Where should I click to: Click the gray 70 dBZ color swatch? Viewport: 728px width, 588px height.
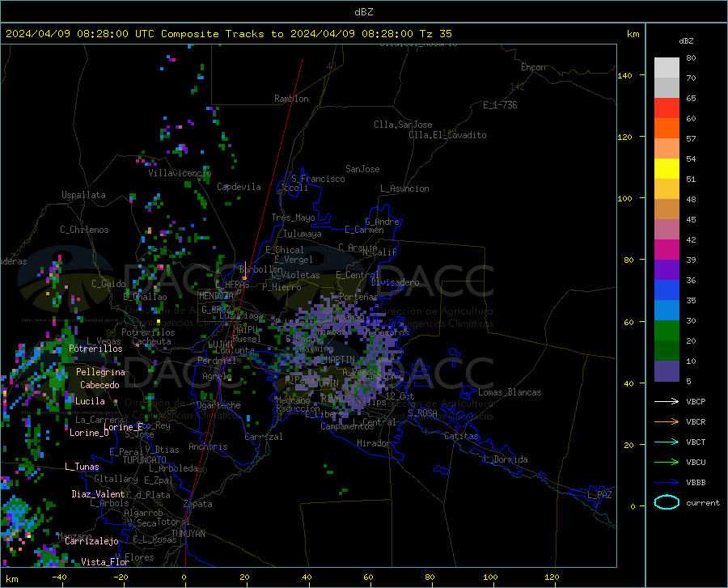[x=667, y=87]
